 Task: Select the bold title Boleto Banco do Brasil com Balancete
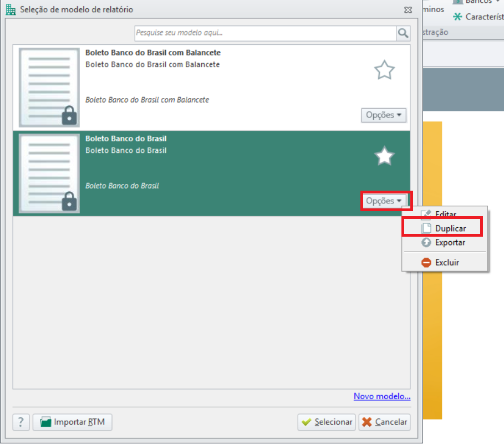tap(153, 53)
